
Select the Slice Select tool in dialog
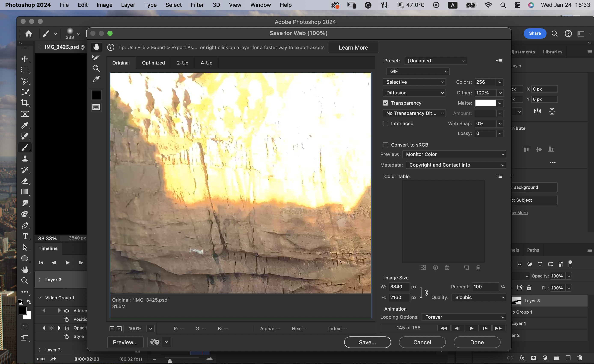(x=96, y=58)
